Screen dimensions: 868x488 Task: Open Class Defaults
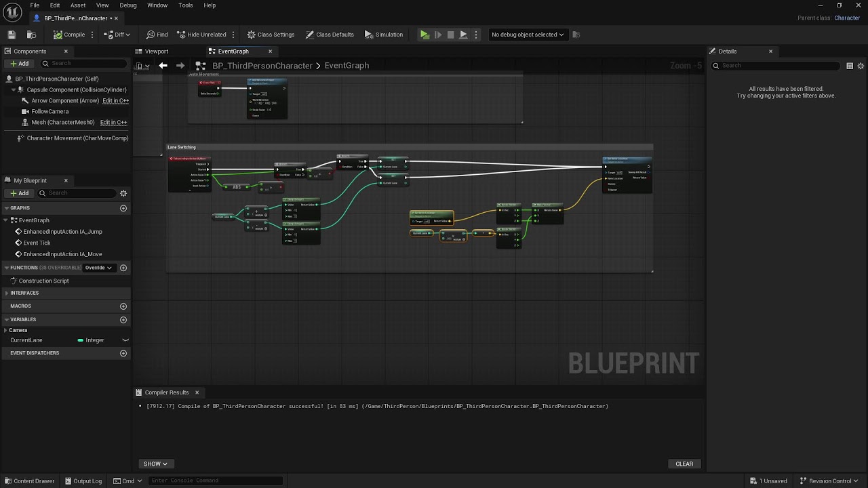[330, 35]
